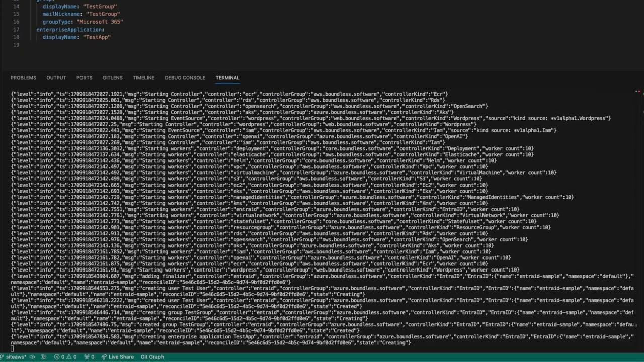Select the Terminal tab
The image size is (644, 362).
point(227,78)
